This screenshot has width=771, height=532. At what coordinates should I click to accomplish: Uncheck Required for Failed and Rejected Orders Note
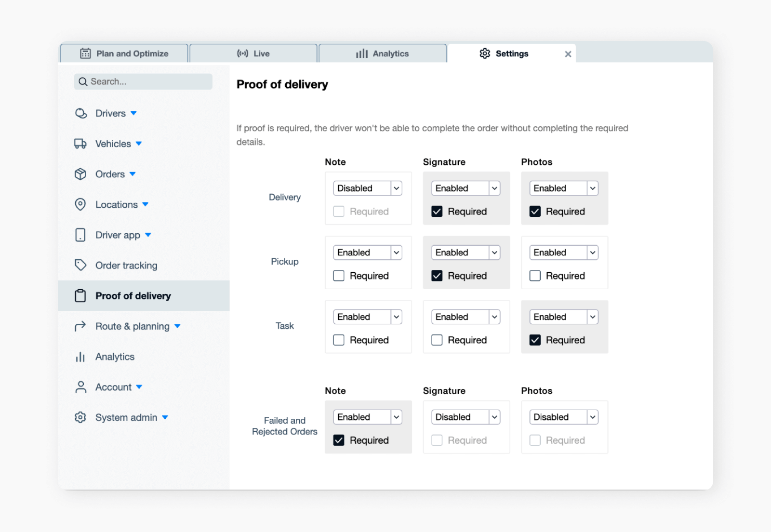339,440
